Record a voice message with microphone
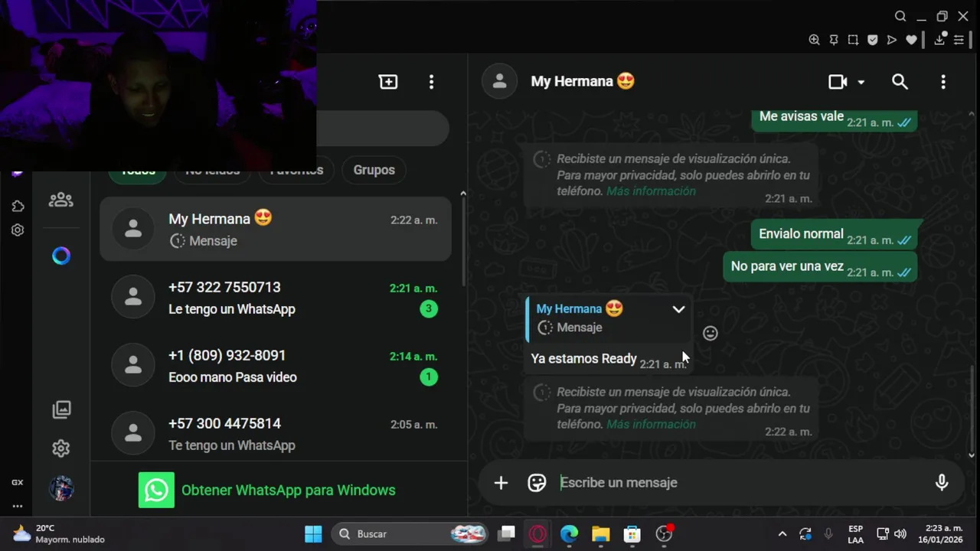This screenshot has width=980, height=551. 942,482
